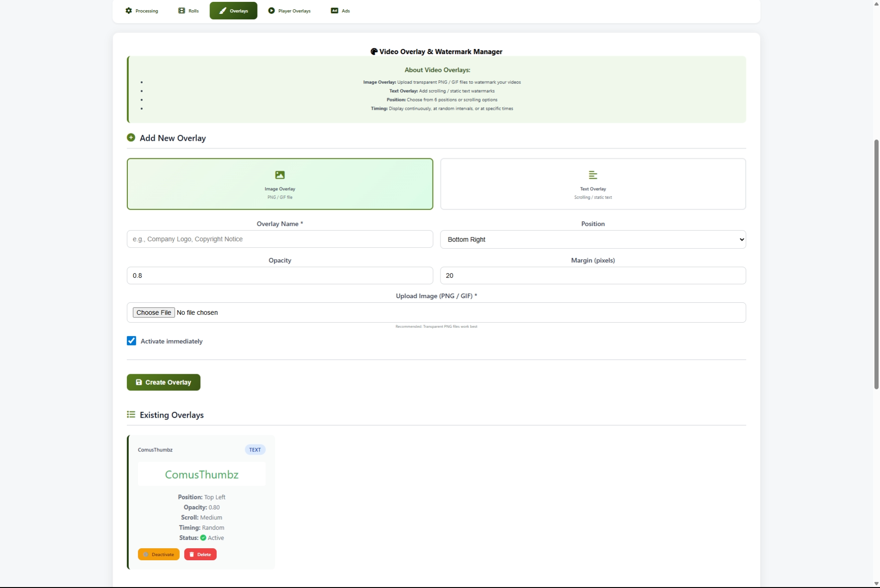The image size is (880, 588).
Task: Click the Choose File button
Action: click(x=154, y=313)
